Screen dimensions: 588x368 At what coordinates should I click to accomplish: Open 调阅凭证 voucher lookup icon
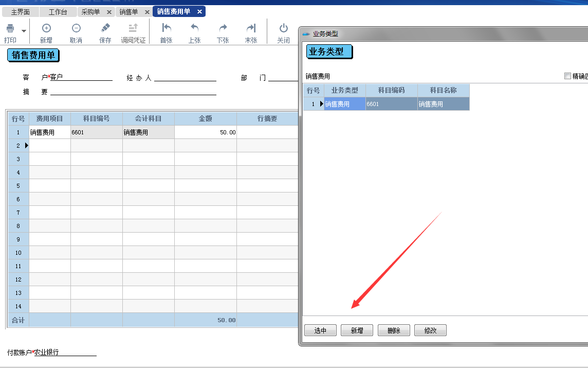[133, 29]
